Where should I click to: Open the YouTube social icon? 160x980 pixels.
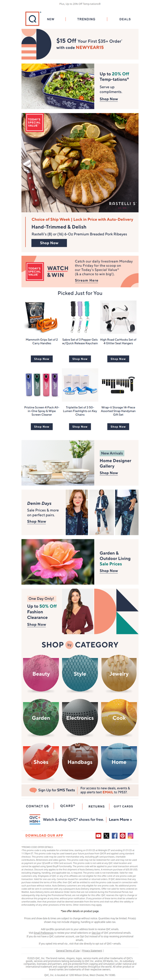[98, 836]
